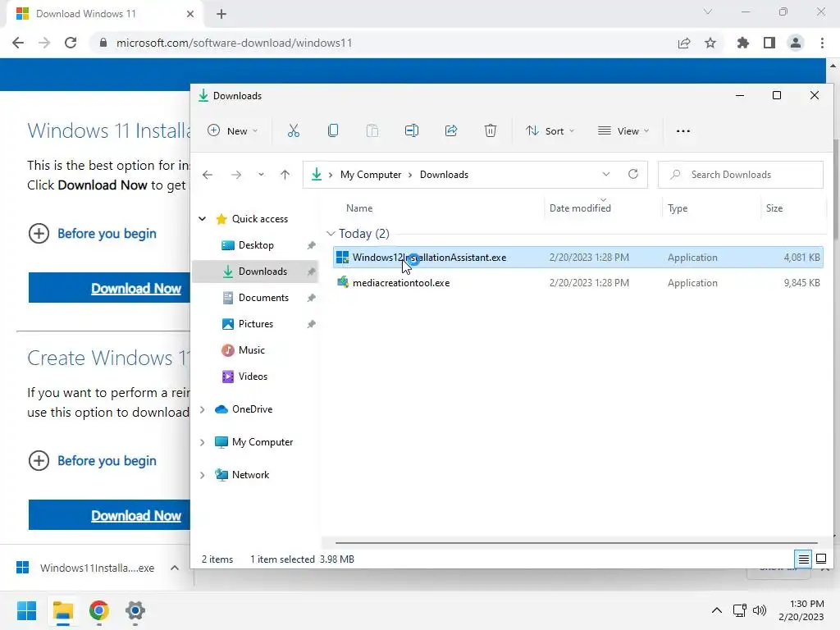Click first Download Now button on webpage
The width and height of the screenshot is (840, 630).
(109, 288)
